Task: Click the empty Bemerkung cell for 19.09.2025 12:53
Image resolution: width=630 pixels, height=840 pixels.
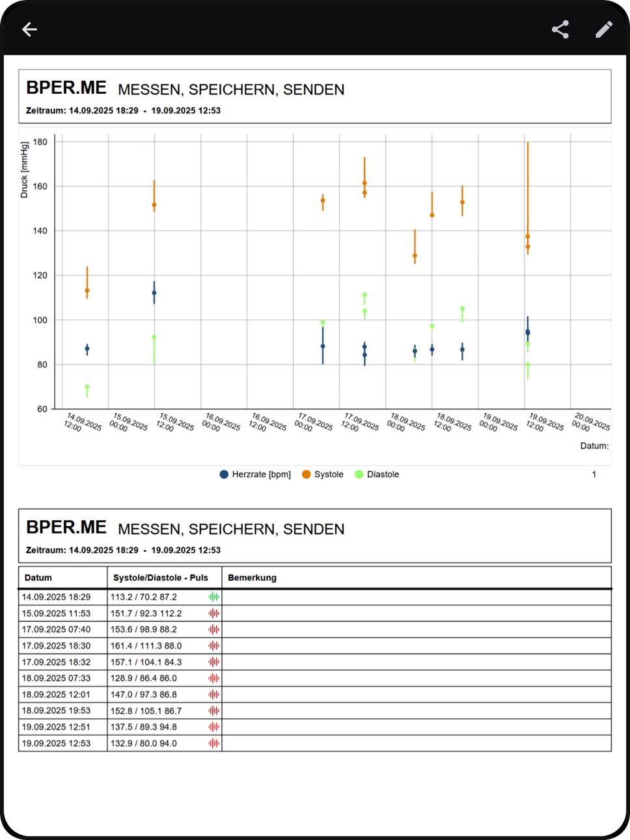Action: 417,744
